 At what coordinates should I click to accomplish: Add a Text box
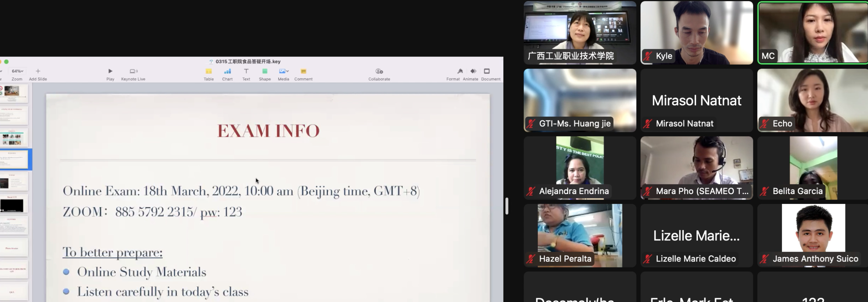point(246,74)
